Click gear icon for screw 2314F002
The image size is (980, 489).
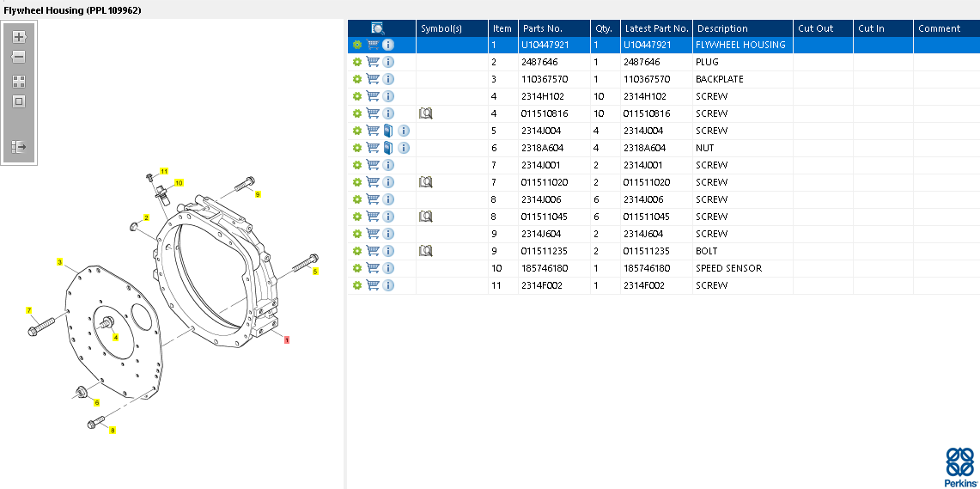click(357, 285)
